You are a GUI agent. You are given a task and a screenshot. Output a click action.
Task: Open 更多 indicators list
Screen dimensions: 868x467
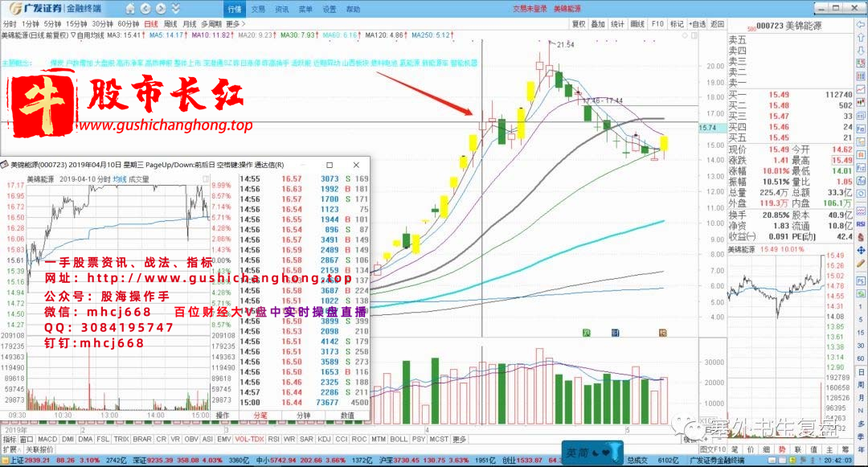tap(460, 439)
